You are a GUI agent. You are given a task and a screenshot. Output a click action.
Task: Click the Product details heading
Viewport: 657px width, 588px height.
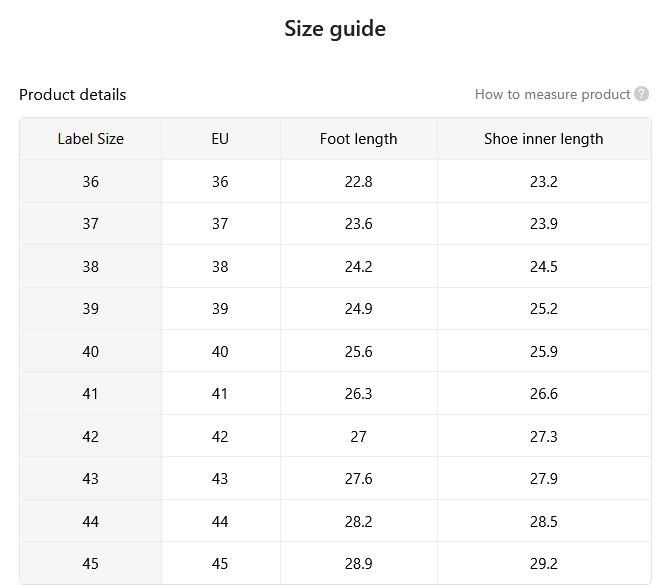pyautogui.click(x=72, y=95)
